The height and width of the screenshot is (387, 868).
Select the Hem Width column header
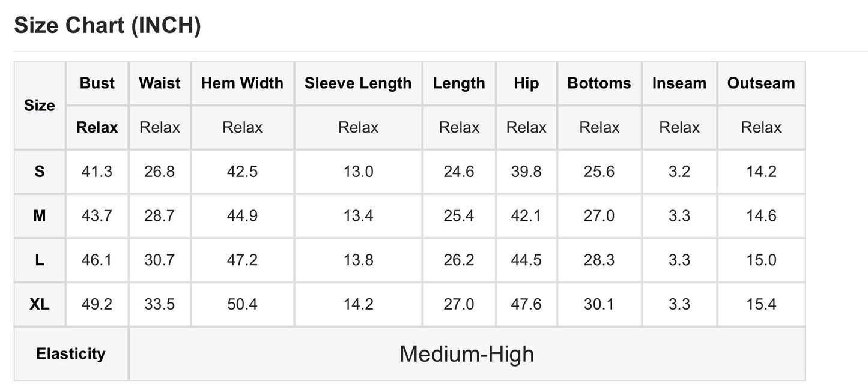click(x=242, y=83)
